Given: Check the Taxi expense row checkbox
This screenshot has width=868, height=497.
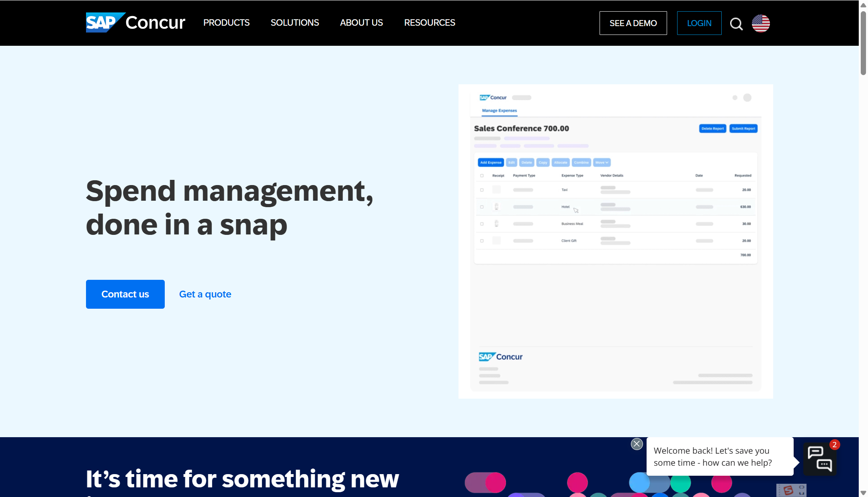Looking at the screenshot, I should point(482,190).
